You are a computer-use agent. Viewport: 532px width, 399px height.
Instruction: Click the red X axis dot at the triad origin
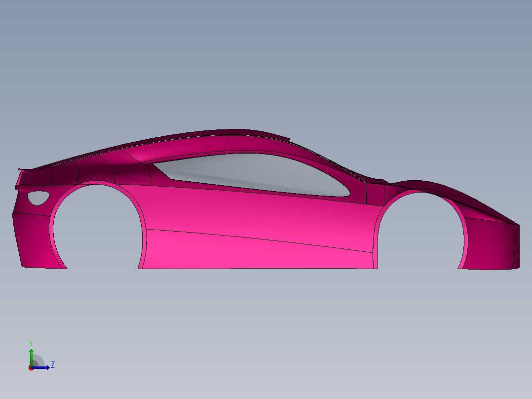[31, 368]
